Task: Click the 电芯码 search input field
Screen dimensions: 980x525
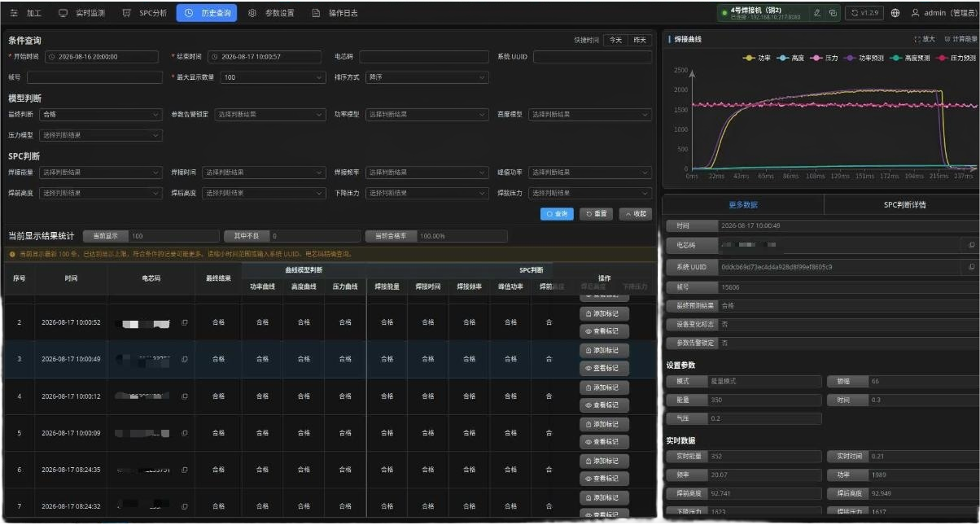Action: pos(423,57)
